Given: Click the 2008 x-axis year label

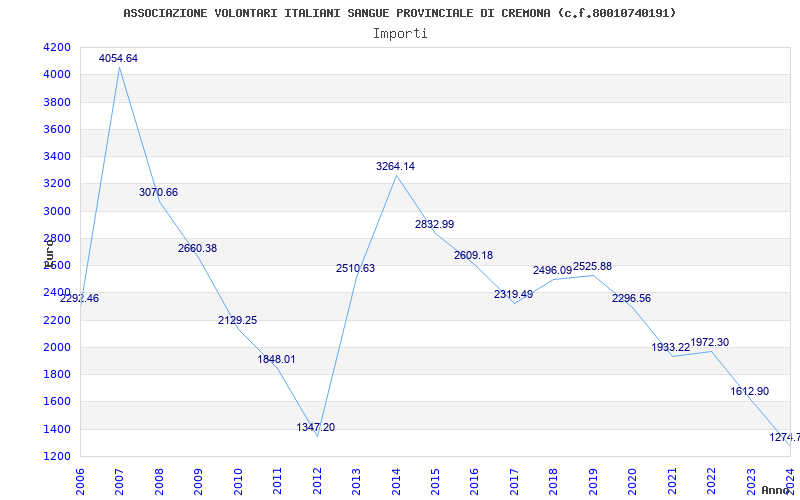Looking at the screenshot, I should click(159, 481).
